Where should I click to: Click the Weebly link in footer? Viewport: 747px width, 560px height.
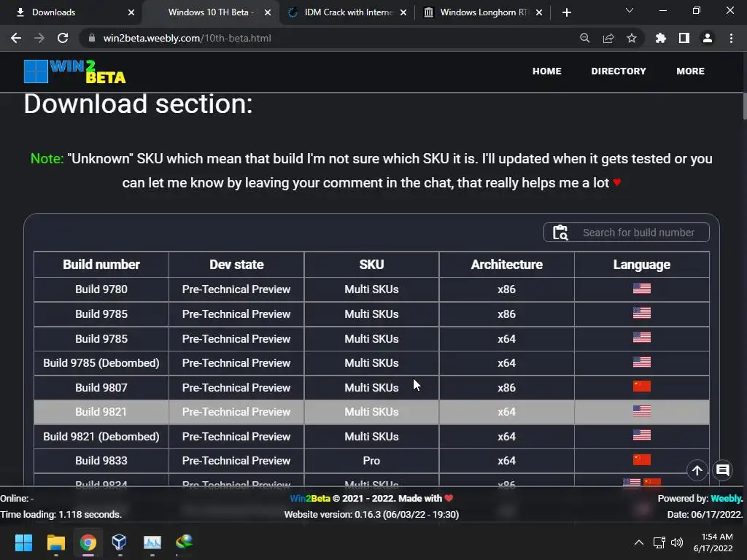click(x=727, y=498)
